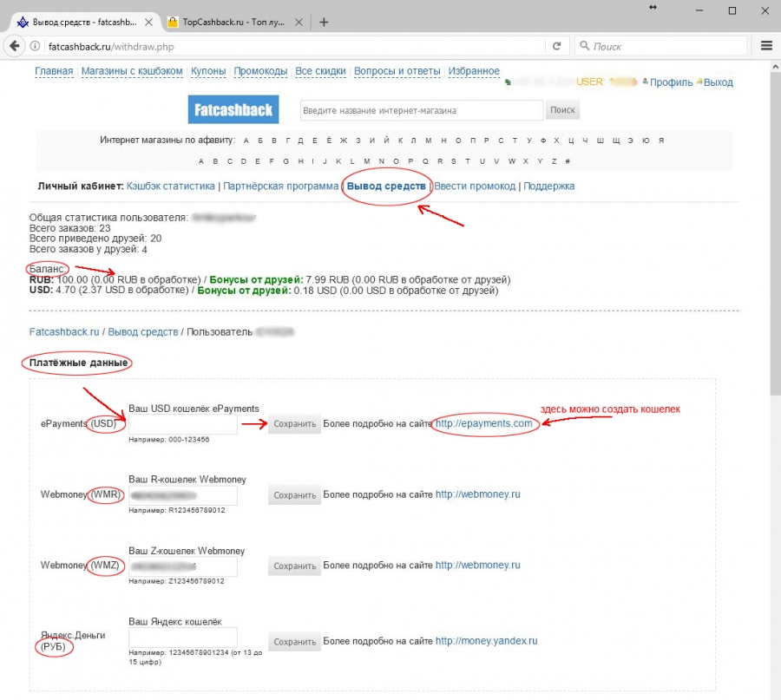Select the 'Вывод средств - fatcashb...' tab
781x700 pixels.
(x=85, y=22)
